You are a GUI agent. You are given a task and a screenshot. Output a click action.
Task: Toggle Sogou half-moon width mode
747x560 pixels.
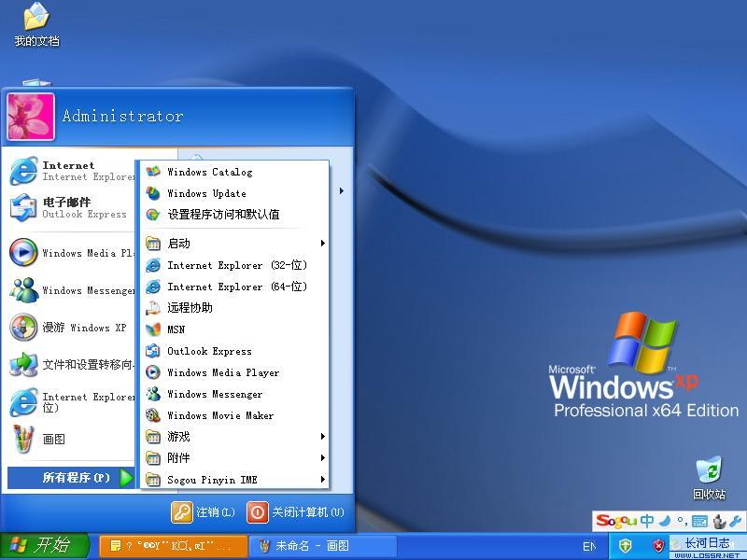tap(666, 521)
